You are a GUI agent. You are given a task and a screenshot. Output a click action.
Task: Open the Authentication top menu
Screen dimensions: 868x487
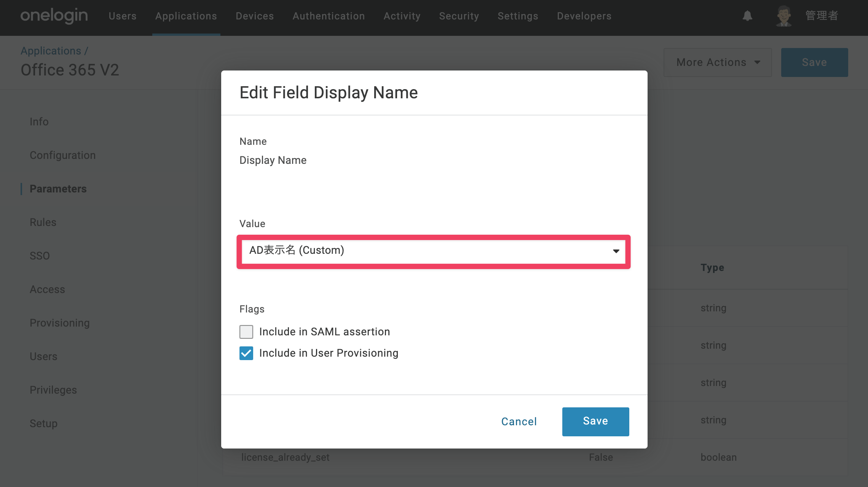click(x=329, y=16)
